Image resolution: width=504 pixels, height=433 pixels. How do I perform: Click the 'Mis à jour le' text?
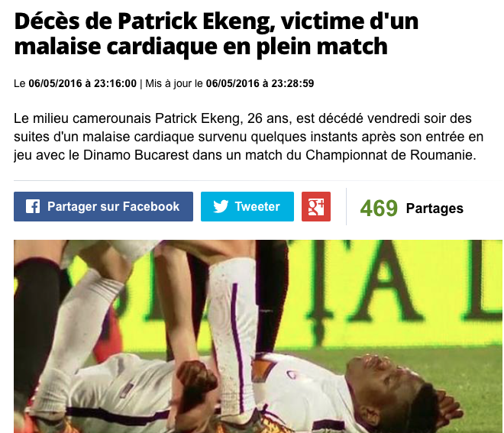[174, 83]
